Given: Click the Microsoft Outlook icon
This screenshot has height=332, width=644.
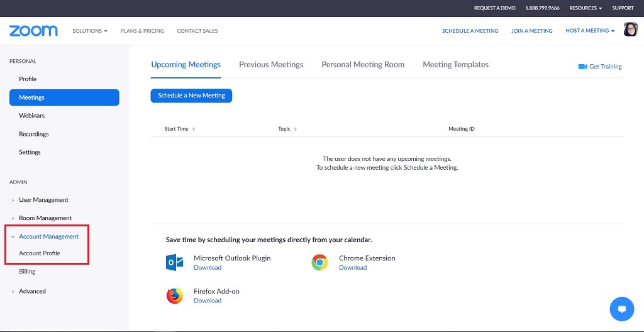Looking at the screenshot, I should (175, 262).
